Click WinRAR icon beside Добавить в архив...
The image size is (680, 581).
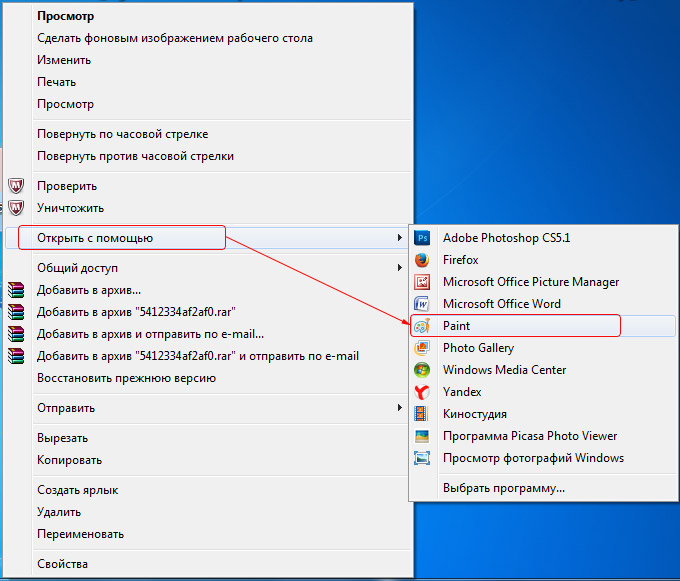[x=16, y=290]
